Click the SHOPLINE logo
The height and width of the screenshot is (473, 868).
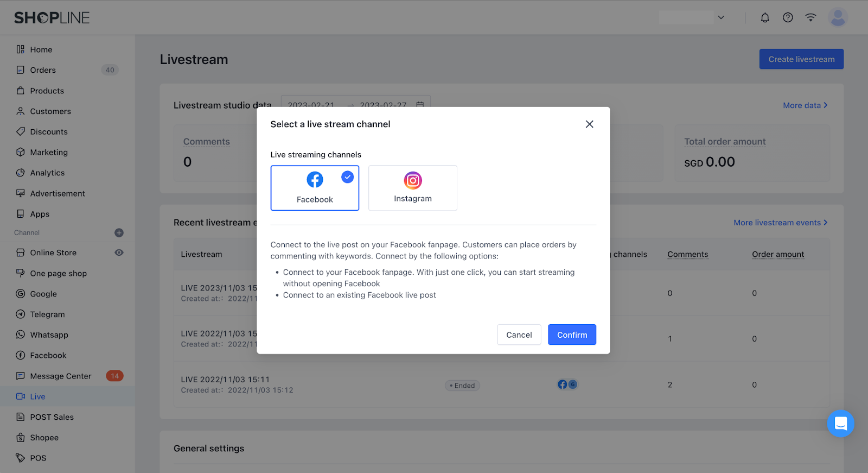(52, 18)
